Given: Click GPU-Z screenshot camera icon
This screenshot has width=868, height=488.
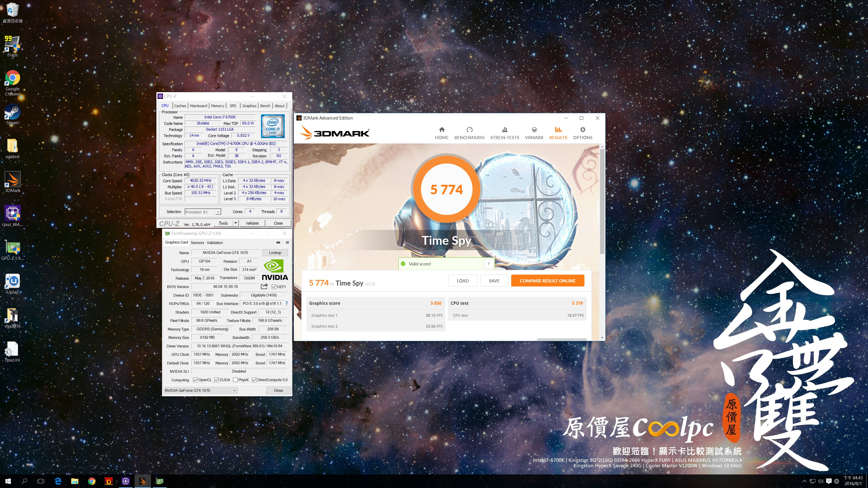Looking at the screenshot, I should 278,242.
